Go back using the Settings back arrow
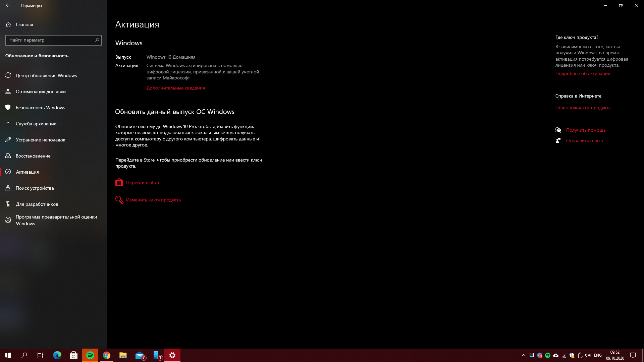 click(8, 5)
